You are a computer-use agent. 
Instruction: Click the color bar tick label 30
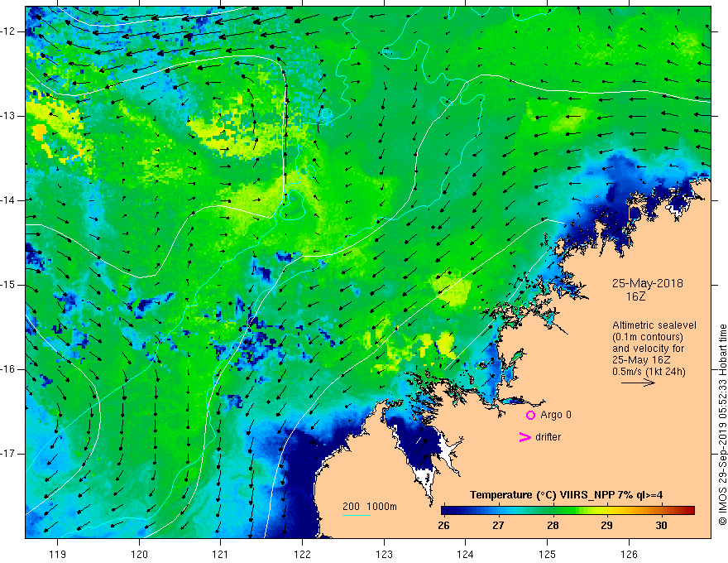pyautogui.click(x=661, y=526)
